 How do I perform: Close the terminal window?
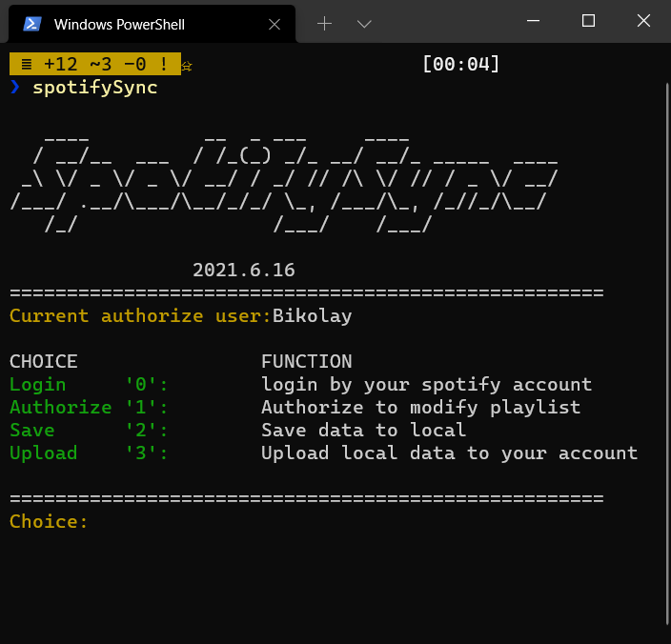click(x=643, y=21)
